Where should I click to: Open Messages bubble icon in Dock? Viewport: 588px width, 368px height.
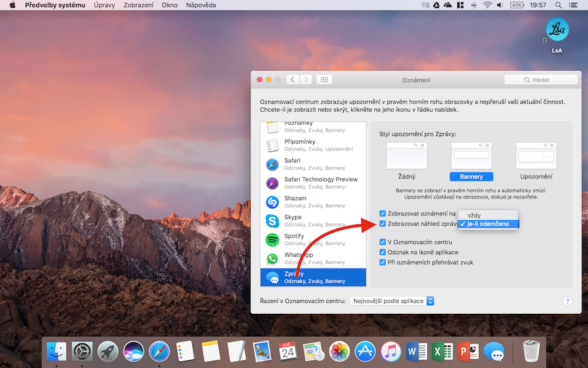(x=494, y=352)
